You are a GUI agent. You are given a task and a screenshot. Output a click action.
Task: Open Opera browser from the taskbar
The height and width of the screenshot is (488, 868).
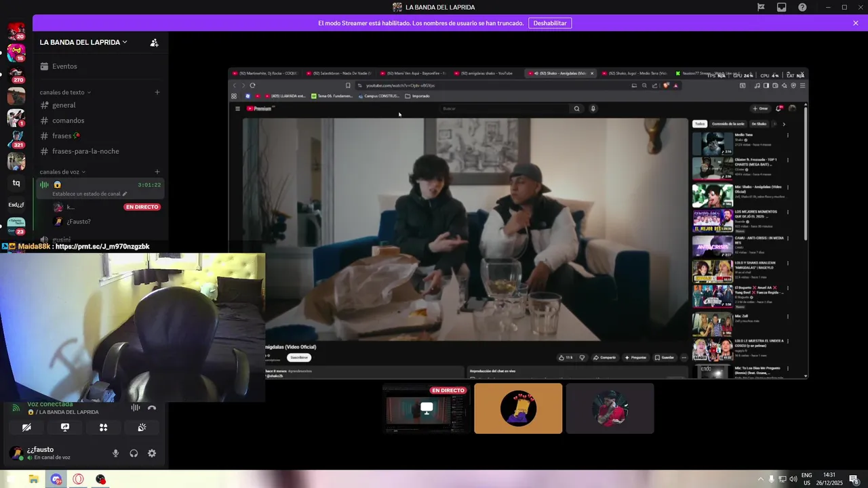pos(79,479)
